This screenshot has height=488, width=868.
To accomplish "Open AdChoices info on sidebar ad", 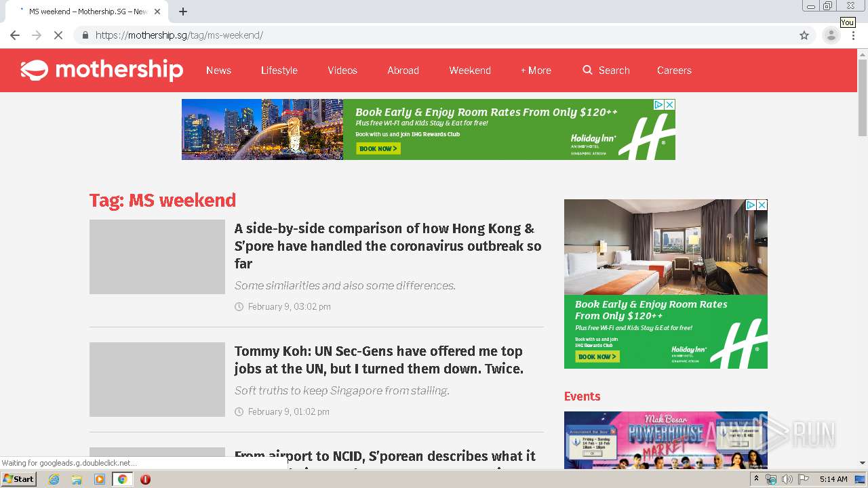I will (751, 205).
